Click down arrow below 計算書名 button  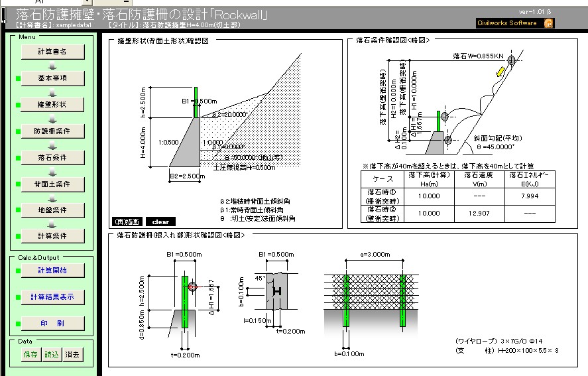tap(52, 66)
